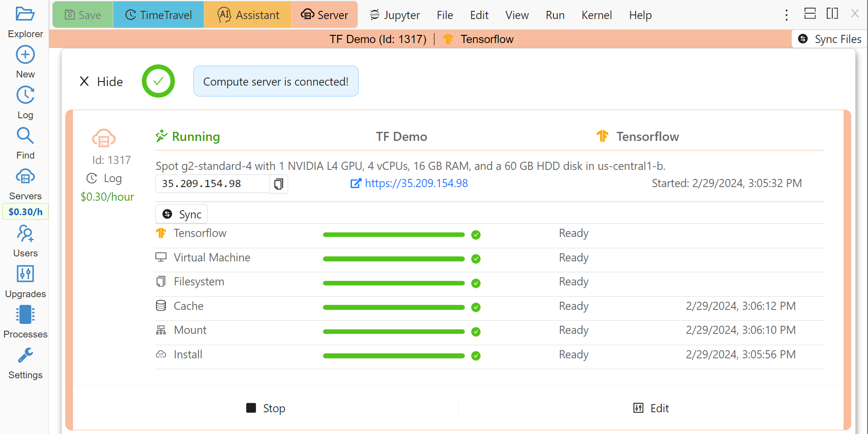868x434 pixels.
Task: Click the Tensorflow progress bar
Action: (393, 235)
